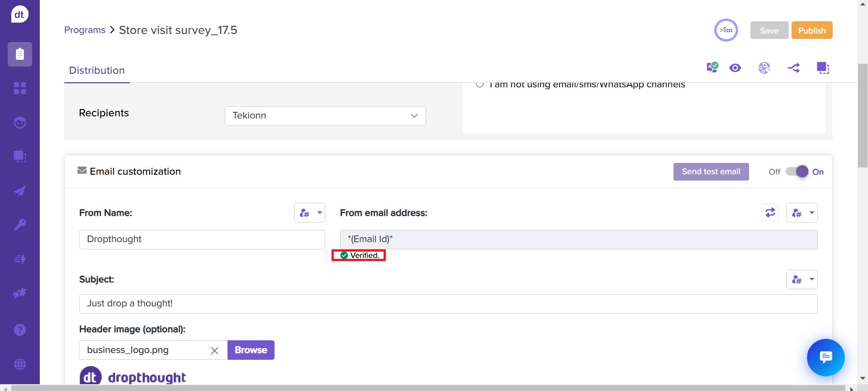The height and width of the screenshot is (391, 868).
Task: Click the From Name field containing Dropthought
Action: (202, 239)
